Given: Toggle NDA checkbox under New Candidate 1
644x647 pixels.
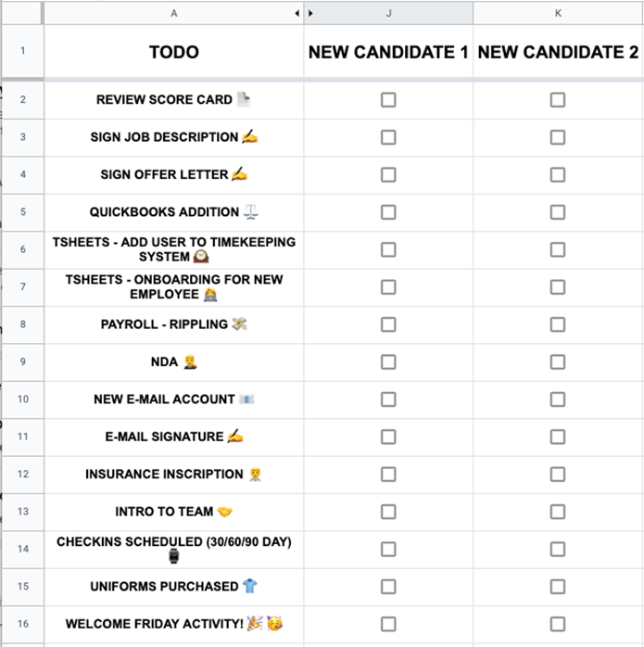Looking at the screenshot, I should (388, 362).
